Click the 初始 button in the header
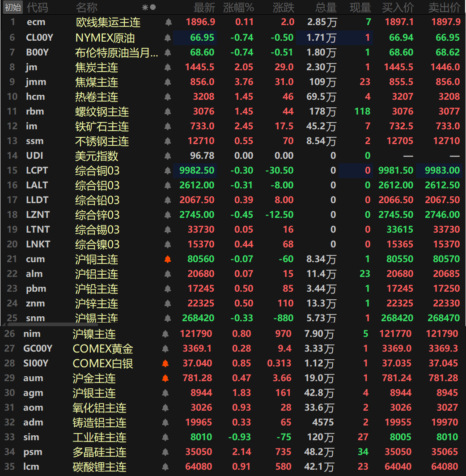Viewport: 466px width, 476px height. pos(13,8)
